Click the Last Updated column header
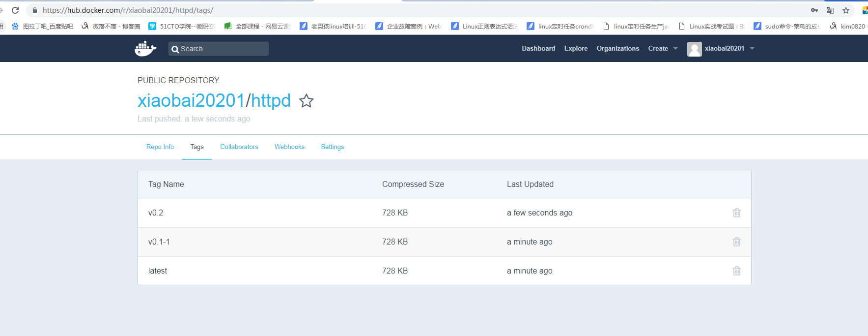This screenshot has height=336, width=868. point(530,184)
